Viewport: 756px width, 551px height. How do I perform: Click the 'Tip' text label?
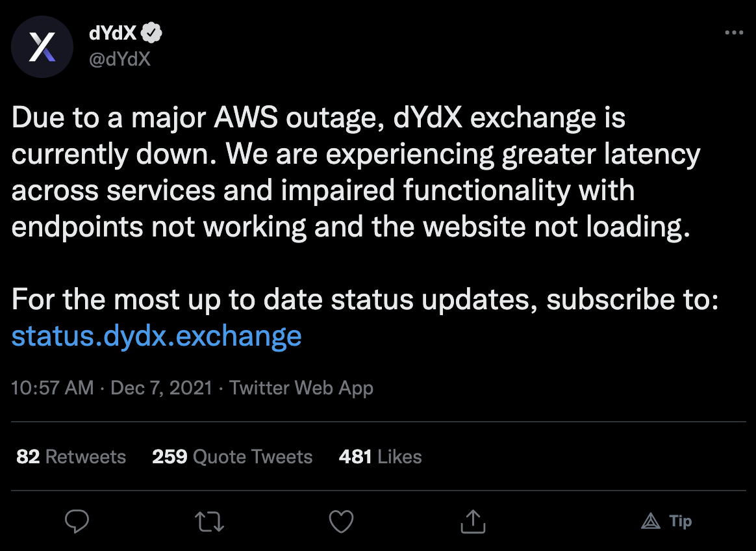point(681,521)
